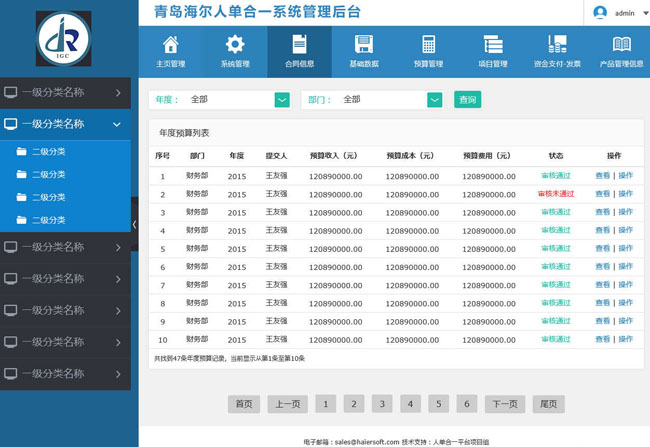
Task: Click the 预算成本(元) column header
Action: coord(410,156)
